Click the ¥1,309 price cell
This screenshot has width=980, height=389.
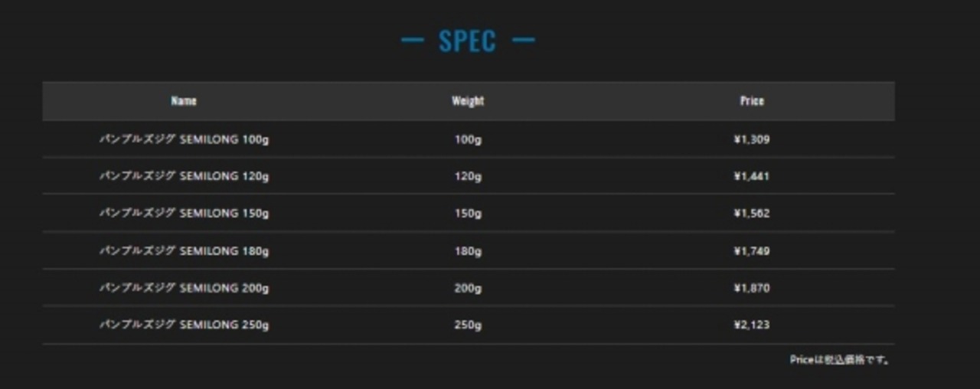pos(751,139)
